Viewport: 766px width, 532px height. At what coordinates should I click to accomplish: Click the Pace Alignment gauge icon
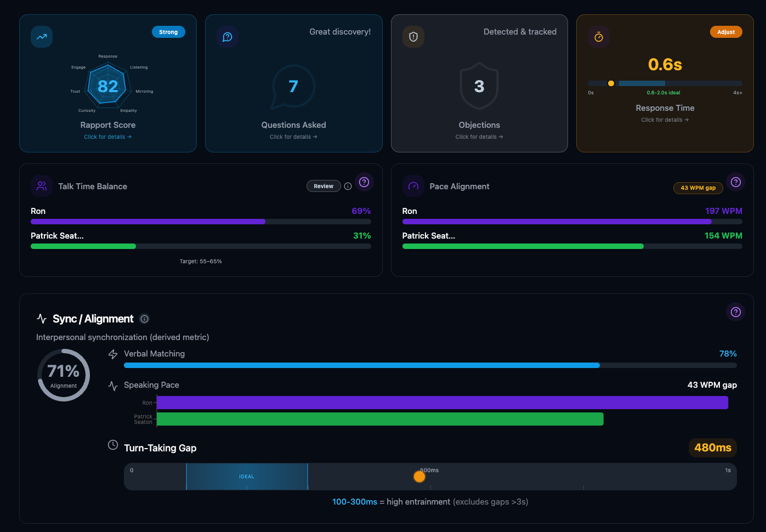(413, 186)
